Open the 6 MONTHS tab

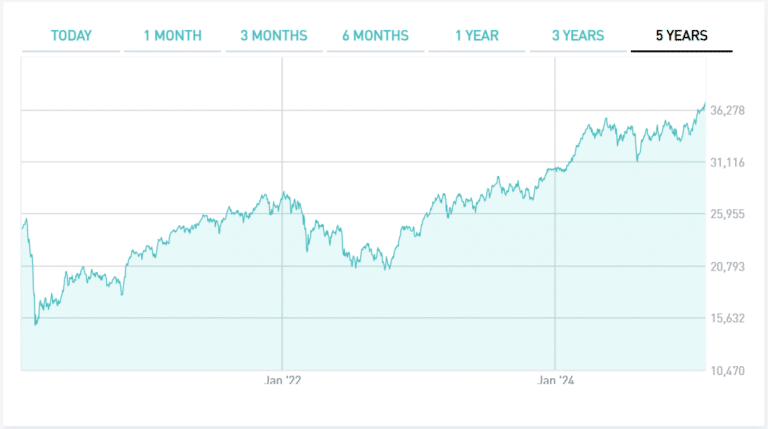375,36
